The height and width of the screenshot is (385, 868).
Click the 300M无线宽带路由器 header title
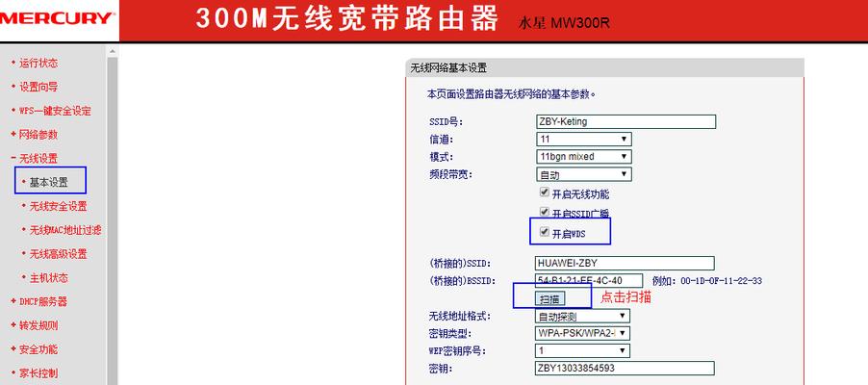click(347, 19)
